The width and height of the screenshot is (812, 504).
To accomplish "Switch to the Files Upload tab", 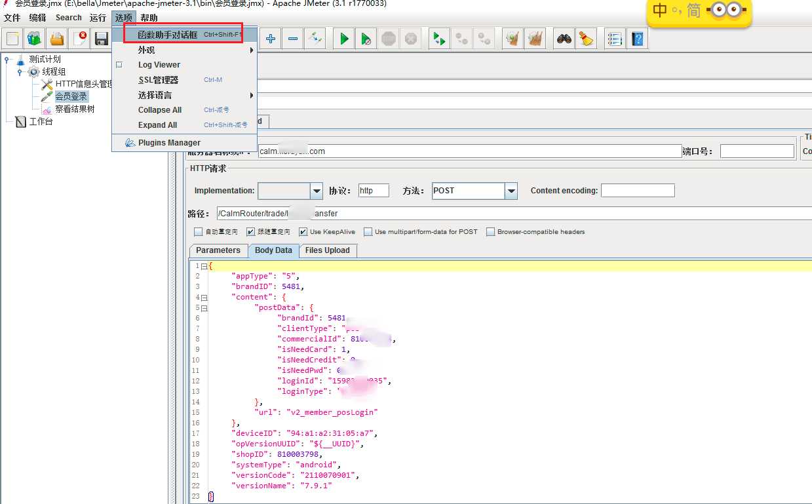I will coord(328,250).
